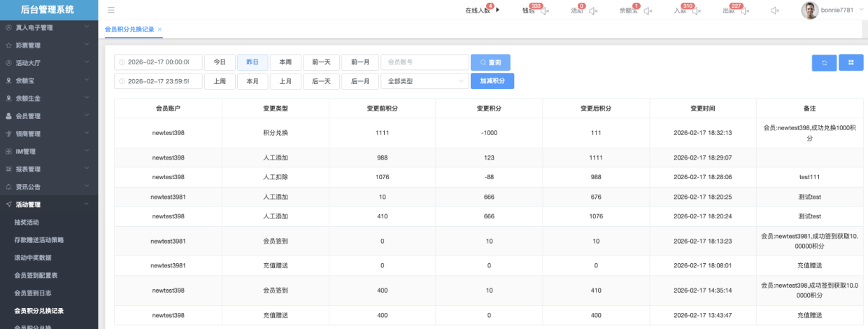The width and height of the screenshot is (868, 329).
Task: Click the 出款 notification speaker icon
Action: (744, 10)
